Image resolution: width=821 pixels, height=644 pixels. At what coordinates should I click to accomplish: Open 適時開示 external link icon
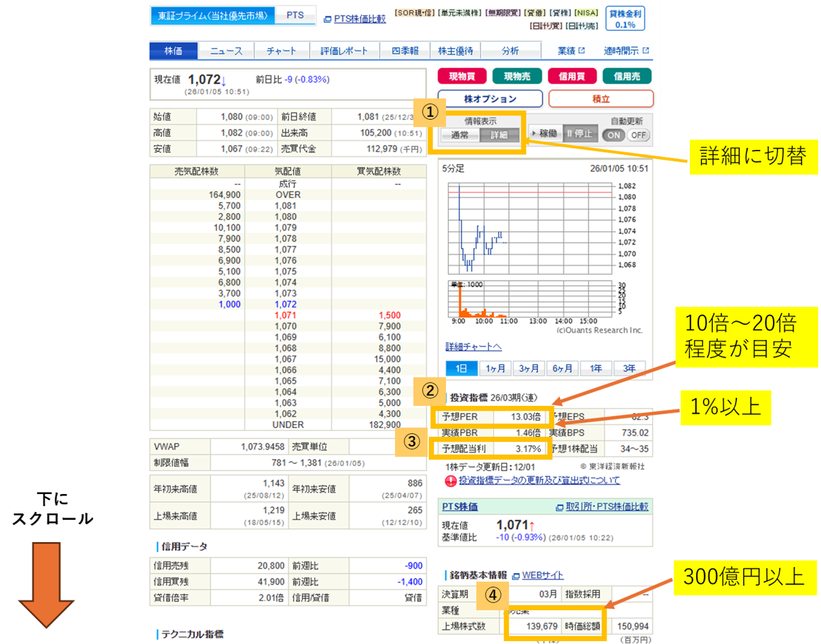tap(645, 51)
